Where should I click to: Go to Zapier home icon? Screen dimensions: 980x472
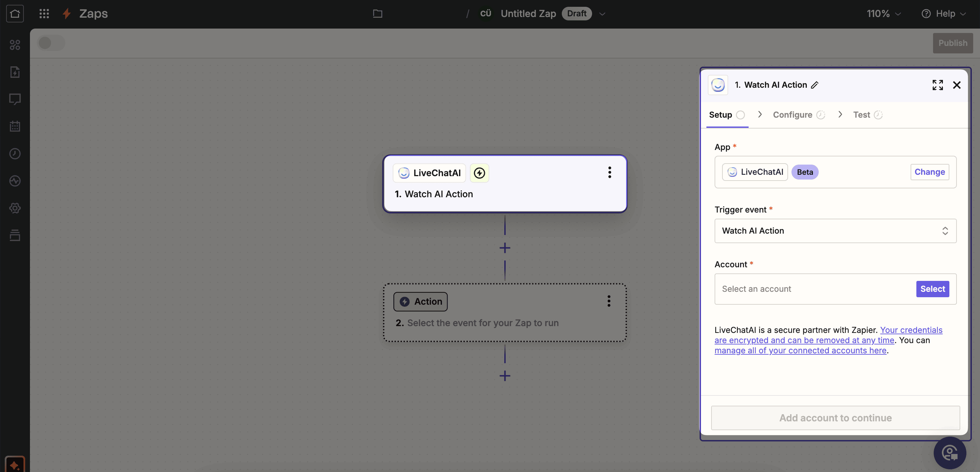[15, 14]
